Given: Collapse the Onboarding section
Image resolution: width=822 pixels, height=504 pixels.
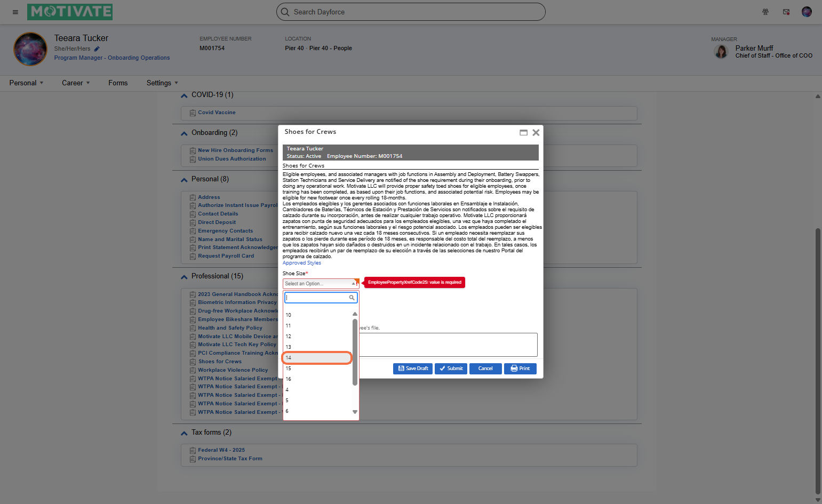Looking at the screenshot, I should tap(184, 133).
